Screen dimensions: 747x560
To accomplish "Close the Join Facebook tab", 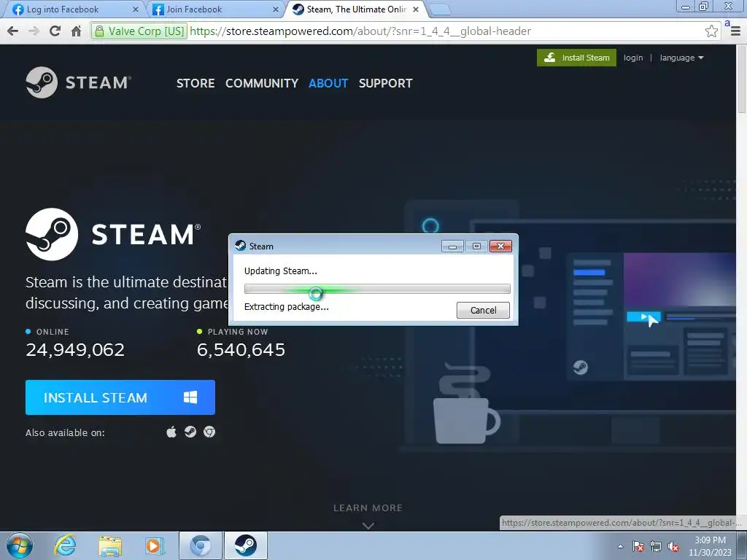I will (x=275, y=9).
